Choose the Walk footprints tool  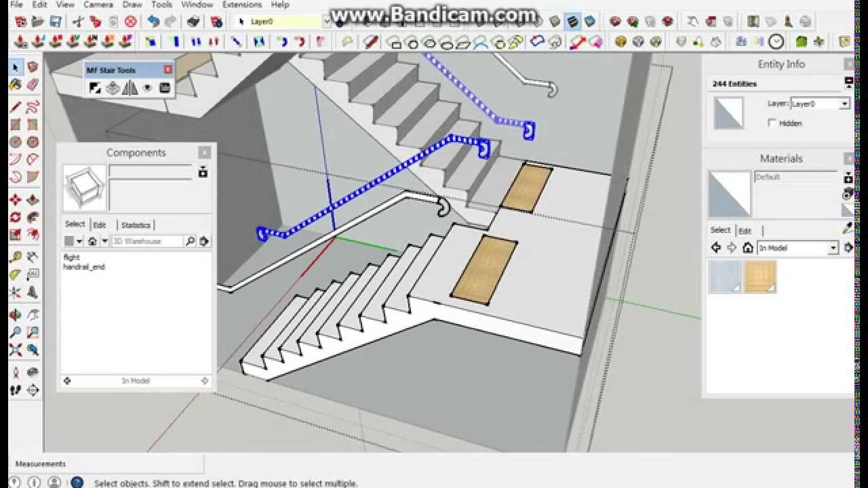[15, 390]
